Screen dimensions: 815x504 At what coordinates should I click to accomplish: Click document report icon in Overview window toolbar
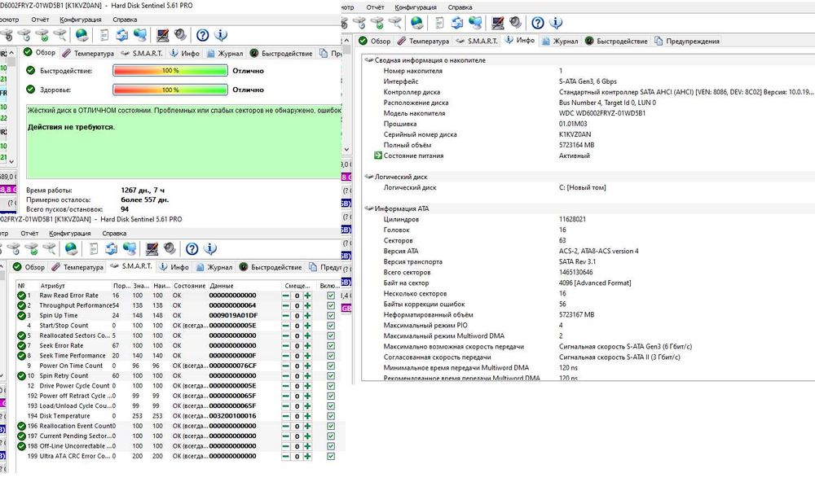(x=104, y=35)
